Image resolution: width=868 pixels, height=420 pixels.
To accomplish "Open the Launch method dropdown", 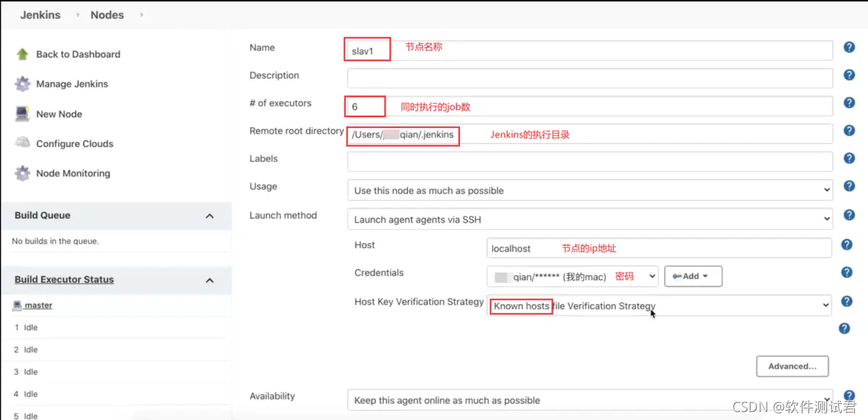I will 590,219.
